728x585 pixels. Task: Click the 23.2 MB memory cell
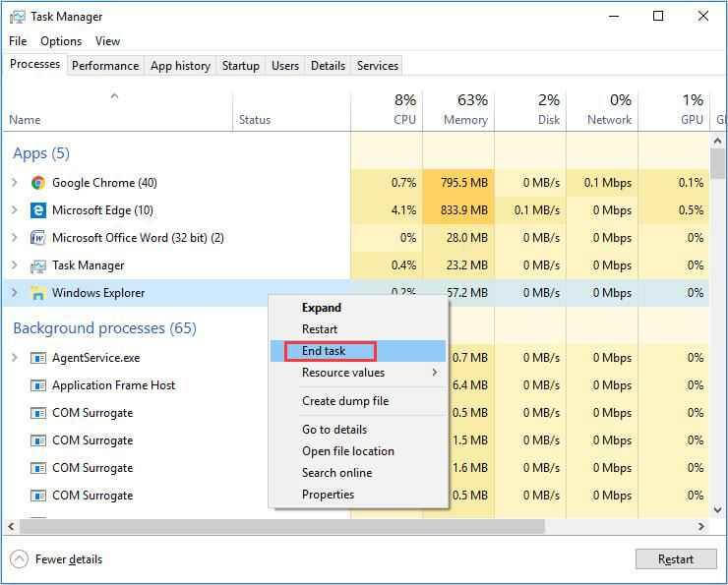(x=458, y=265)
